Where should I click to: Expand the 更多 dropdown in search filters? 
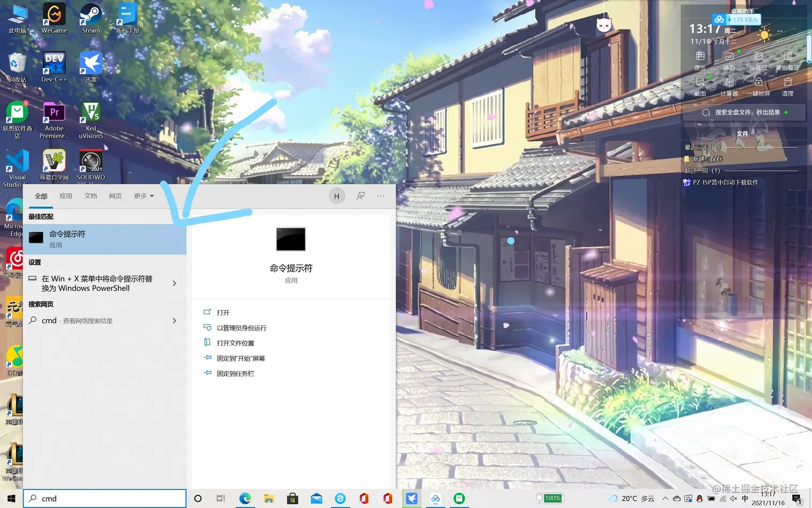tap(144, 196)
